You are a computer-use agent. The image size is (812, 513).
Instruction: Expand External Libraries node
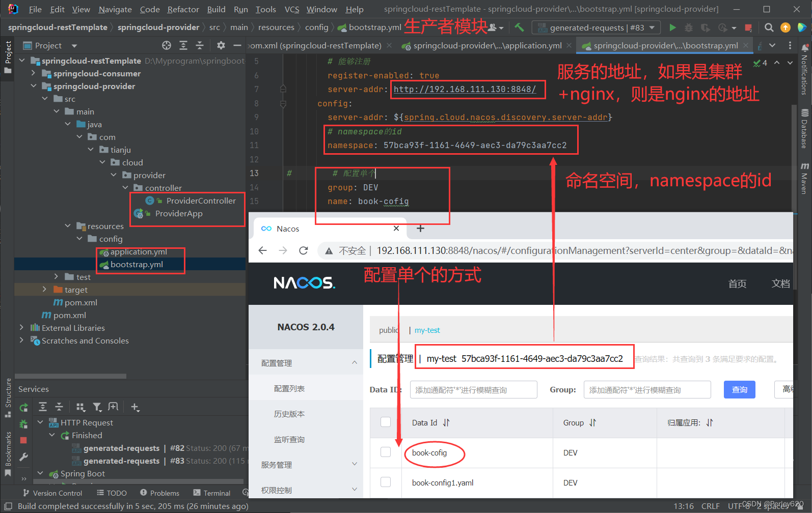point(21,328)
